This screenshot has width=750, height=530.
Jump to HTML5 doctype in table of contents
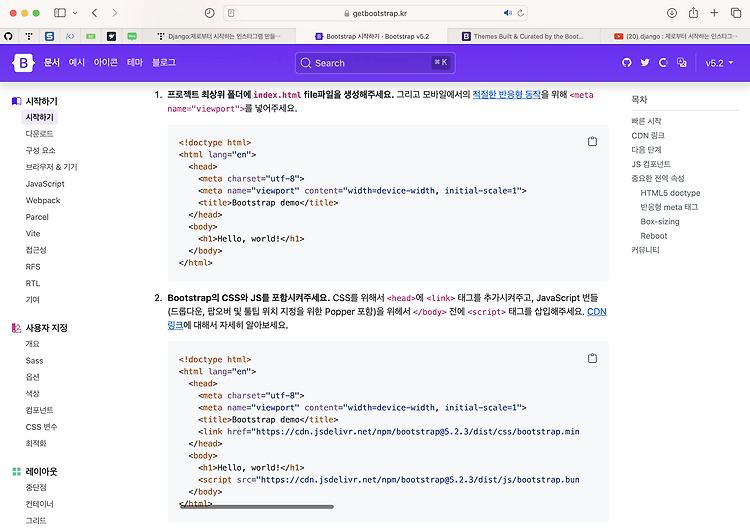point(670,193)
